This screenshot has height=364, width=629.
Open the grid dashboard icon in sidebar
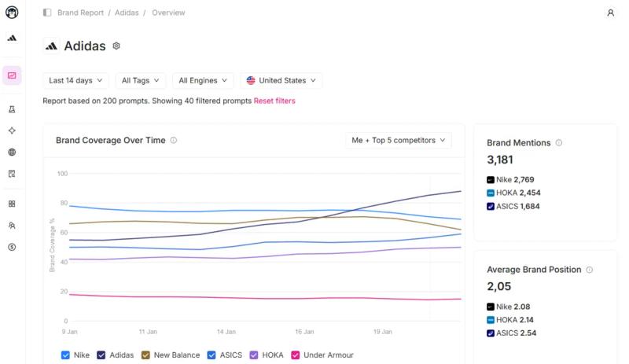tap(12, 204)
